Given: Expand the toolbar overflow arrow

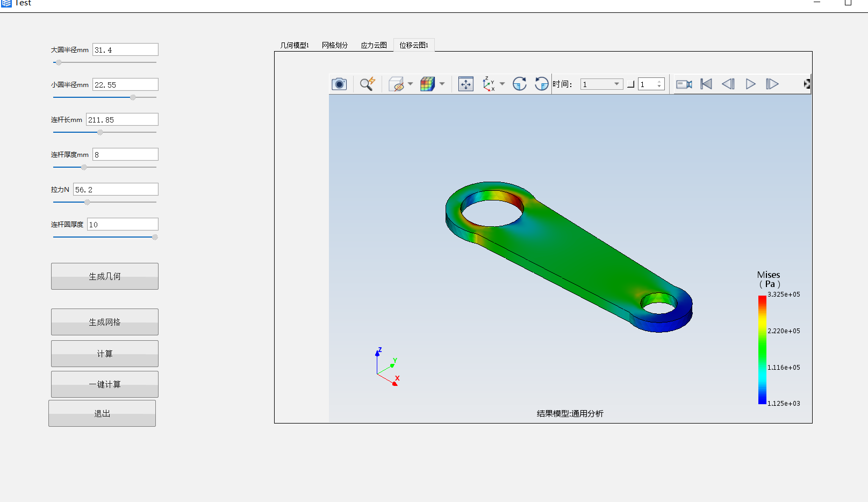Looking at the screenshot, I should tap(807, 84).
